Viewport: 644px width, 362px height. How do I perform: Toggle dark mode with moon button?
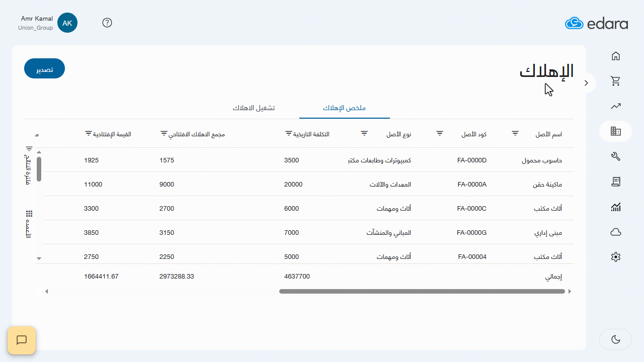tap(615, 339)
